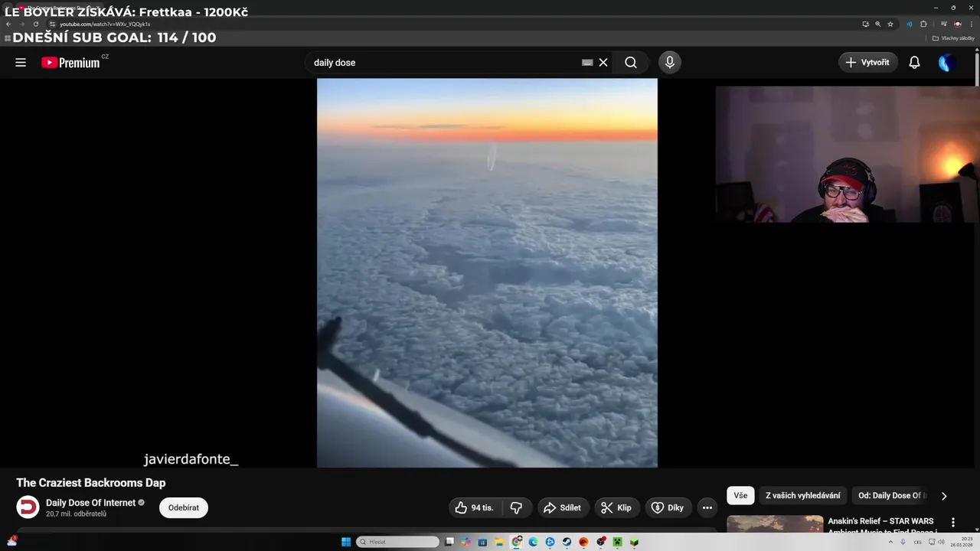Bookmark this page with the star
Image resolution: width=980 pixels, height=551 pixels.
pos(890,24)
